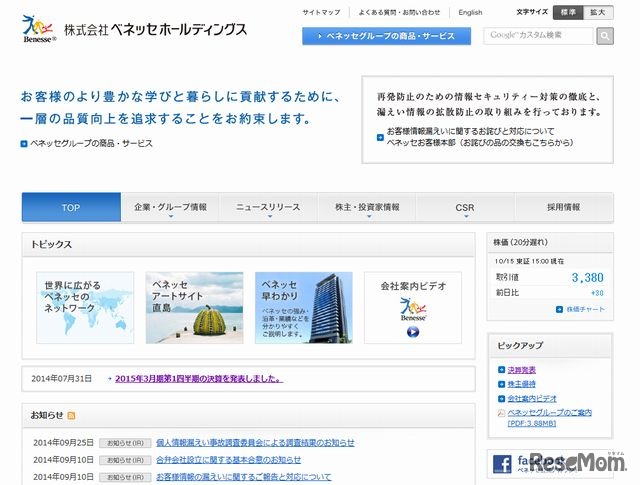Click the blue icon left of ベネッセグループの商品・サービス
This screenshot has width=640, height=485.
point(24,144)
